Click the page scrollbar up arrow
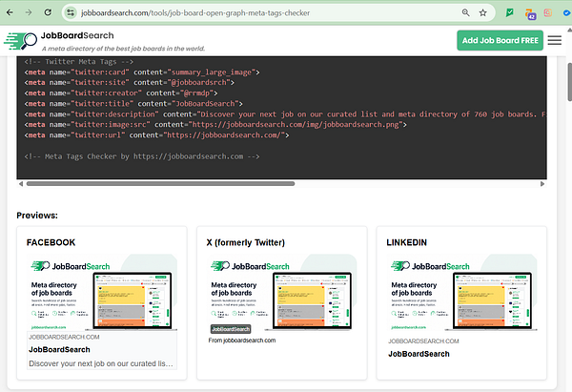 coord(569,30)
